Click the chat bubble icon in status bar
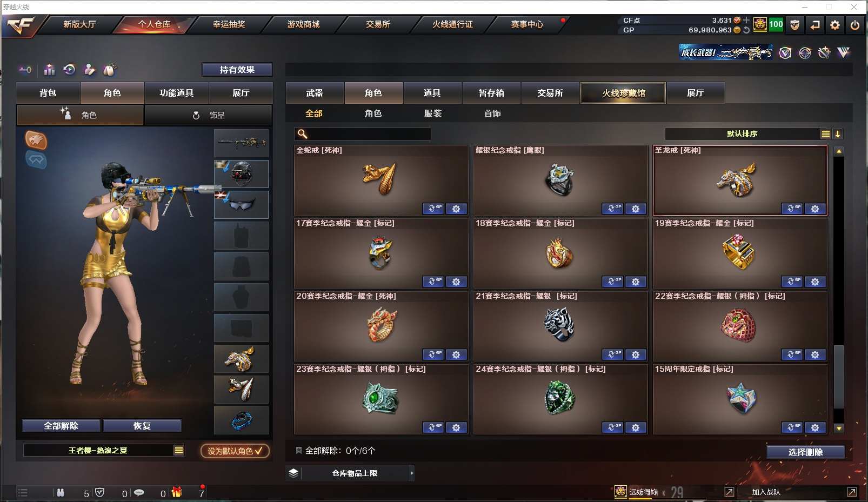The image size is (868, 502). click(139, 492)
